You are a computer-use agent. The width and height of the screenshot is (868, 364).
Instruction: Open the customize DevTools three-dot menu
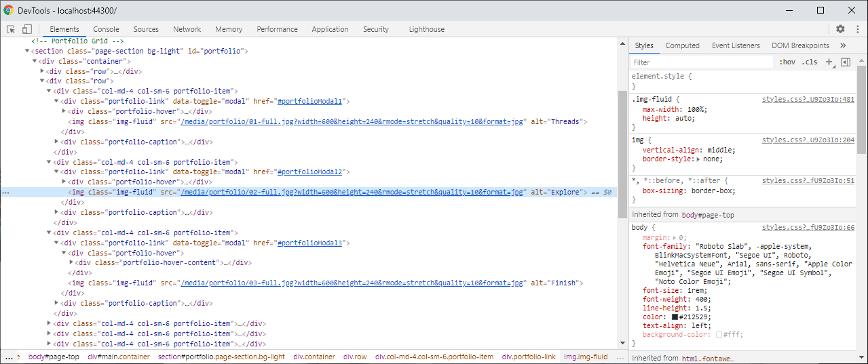pos(856,29)
